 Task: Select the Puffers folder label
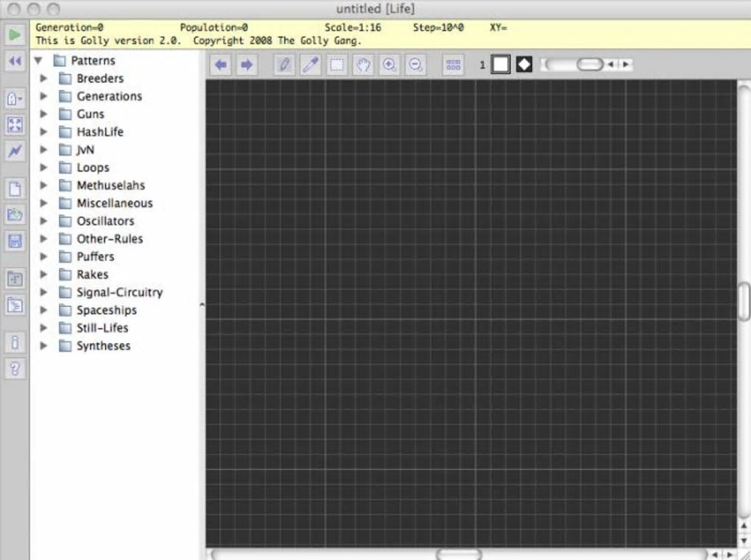[95, 257]
